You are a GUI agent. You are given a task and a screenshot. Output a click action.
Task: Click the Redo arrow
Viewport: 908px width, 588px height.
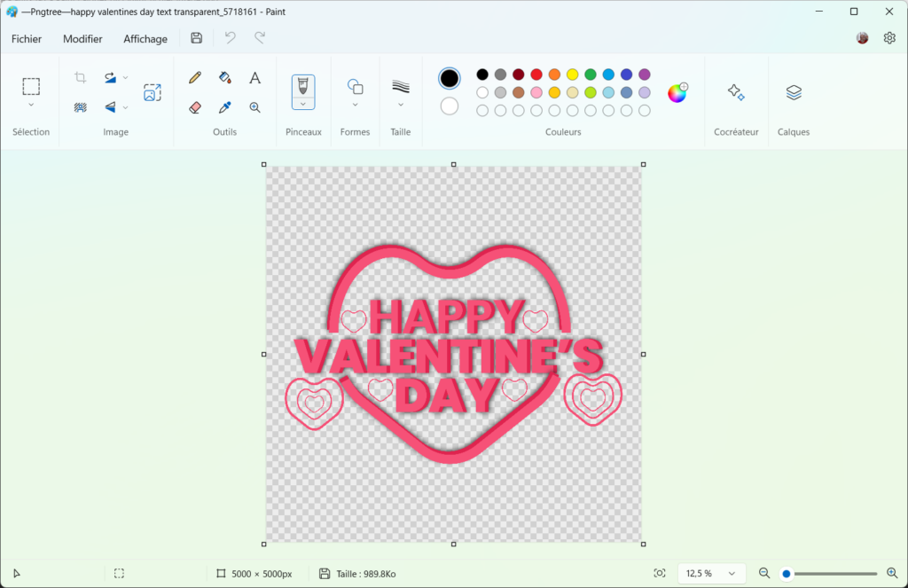tap(260, 38)
